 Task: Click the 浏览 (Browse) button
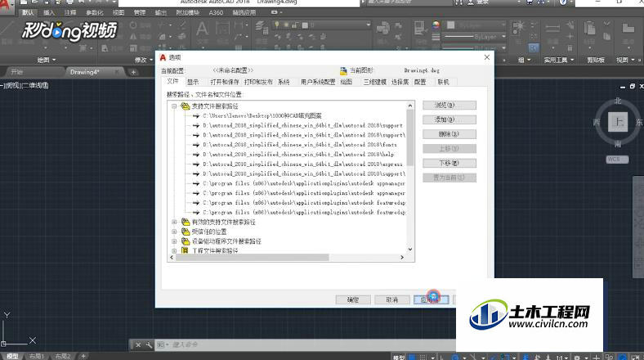click(449, 106)
